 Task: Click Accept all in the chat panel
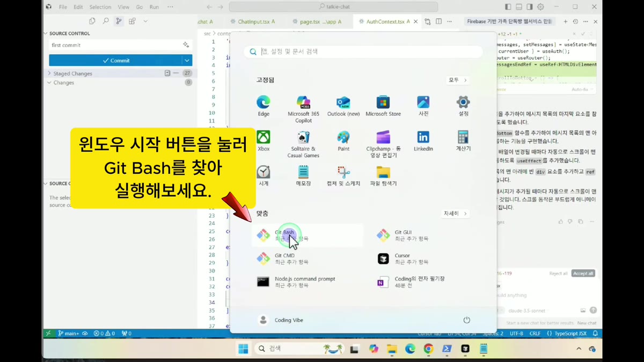coord(583,274)
